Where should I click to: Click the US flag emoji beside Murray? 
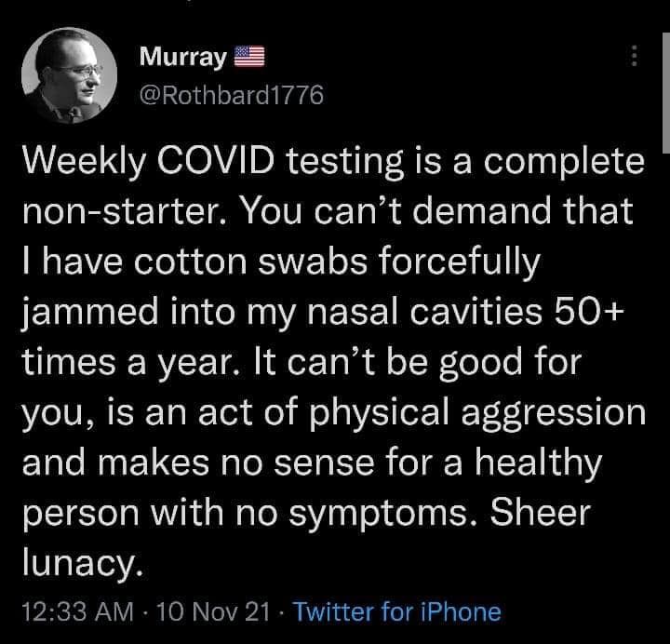pyautogui.click(x=248, y=59)
